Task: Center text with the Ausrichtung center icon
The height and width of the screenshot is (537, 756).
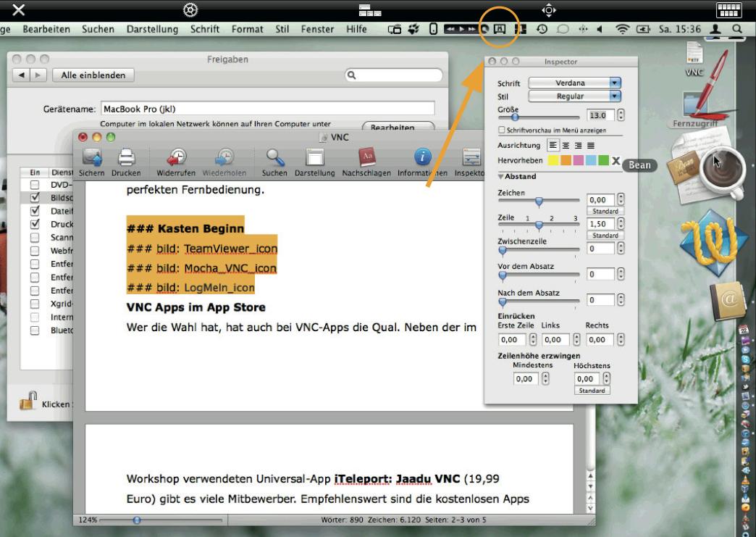Action: (x=566, y=145)
